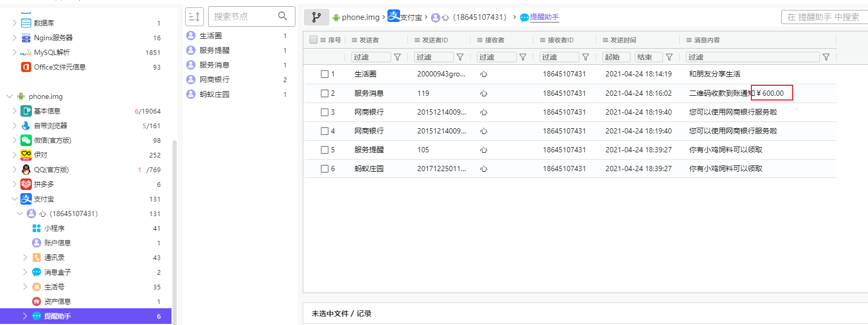Click the filter funnel for sender column
Image resolution: width=868 pixels, height=325 pixels.
pyautogui.click(x=397, y=57)
